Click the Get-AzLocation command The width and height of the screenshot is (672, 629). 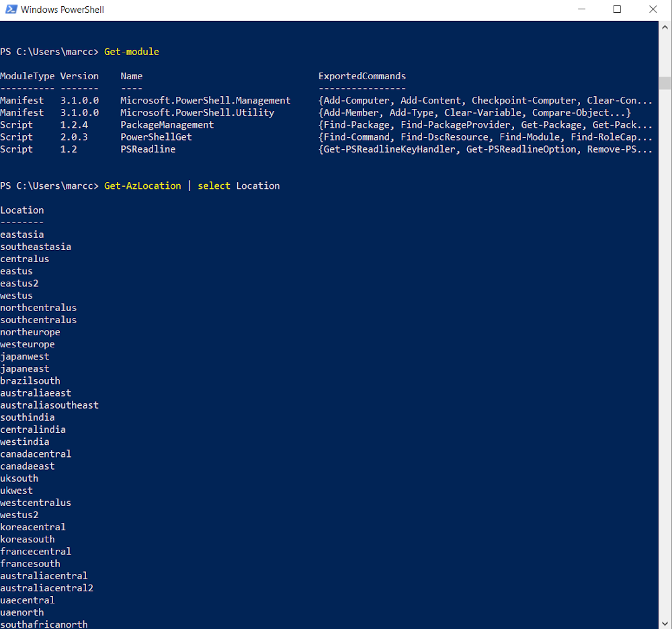(142, 185)
